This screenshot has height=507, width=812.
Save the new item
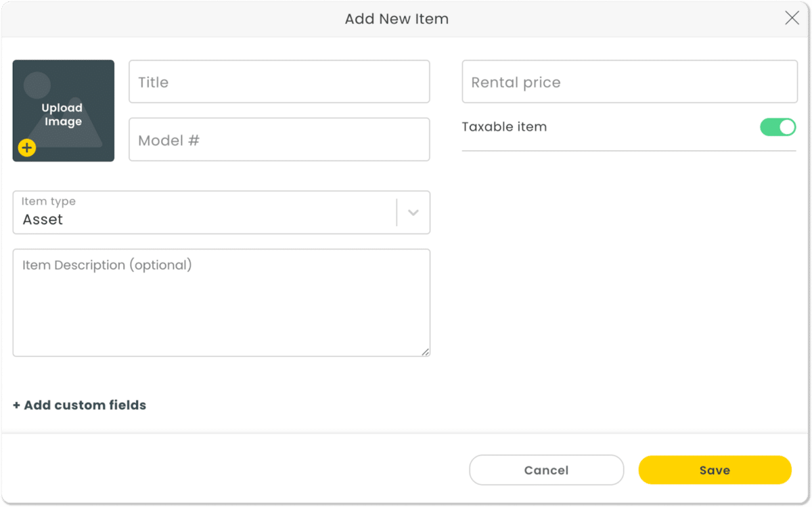click(x=715, y=470)
